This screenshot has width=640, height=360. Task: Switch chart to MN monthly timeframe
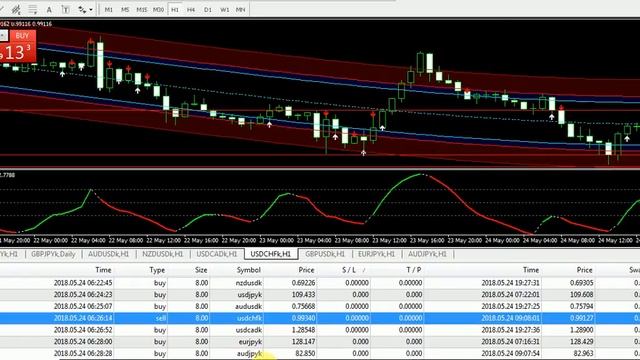(241, 9)
